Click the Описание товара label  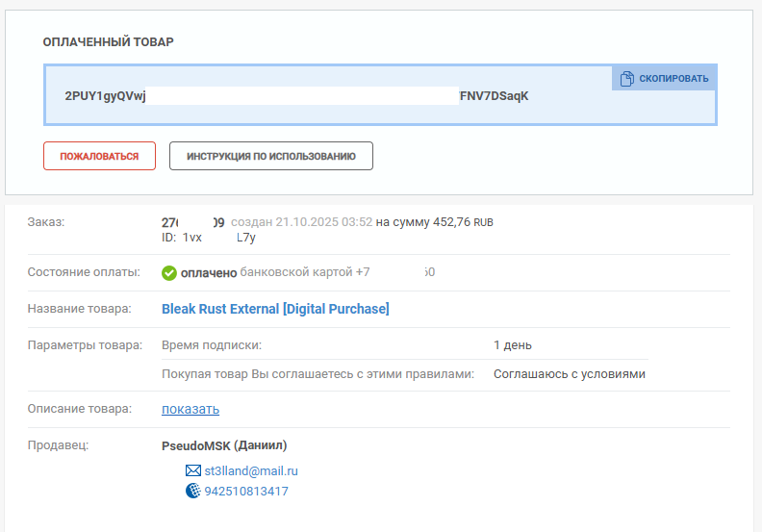tap(80, 409)
